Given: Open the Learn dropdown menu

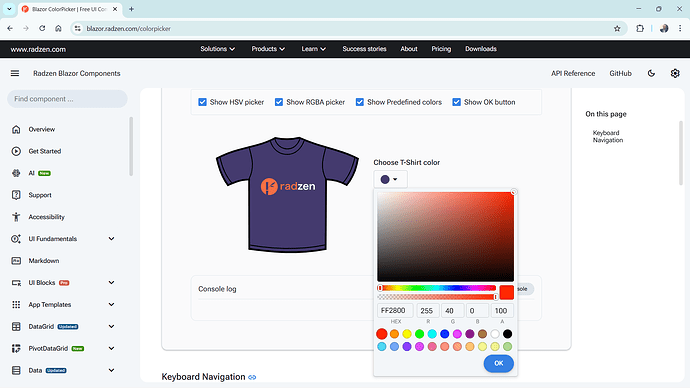Looking at the screenshot, I should [313, 49].
